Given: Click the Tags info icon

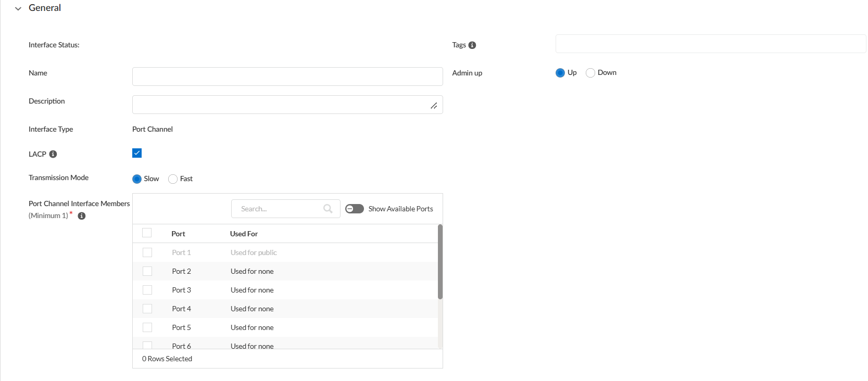Looking at the screenshot, I should [x=472, y=45].
